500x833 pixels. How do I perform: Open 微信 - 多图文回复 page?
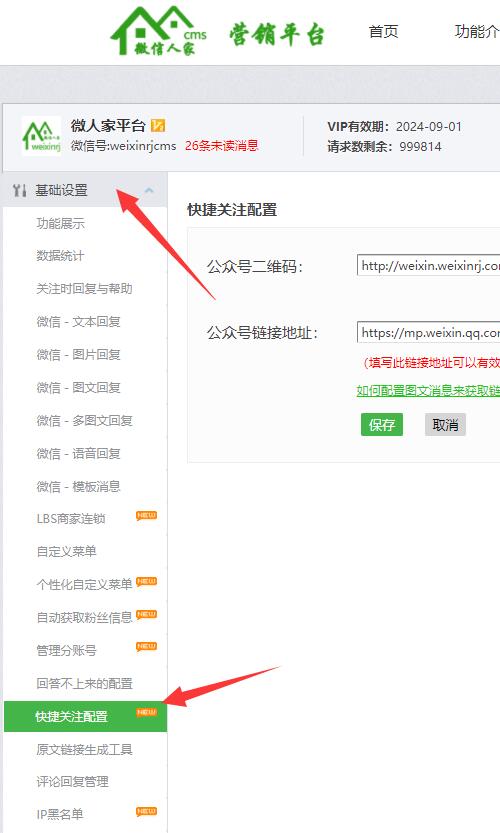pyautogui.click(x=84, y=420)
